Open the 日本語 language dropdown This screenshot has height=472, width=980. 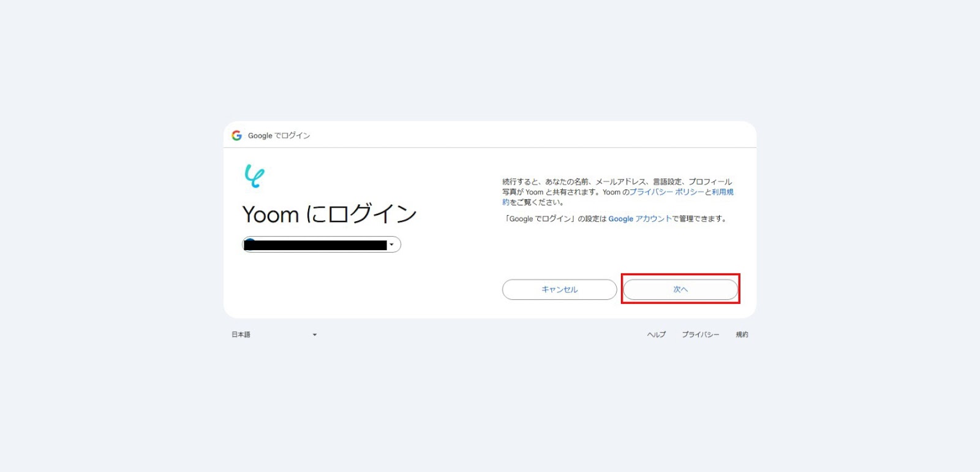click(274, 335)
